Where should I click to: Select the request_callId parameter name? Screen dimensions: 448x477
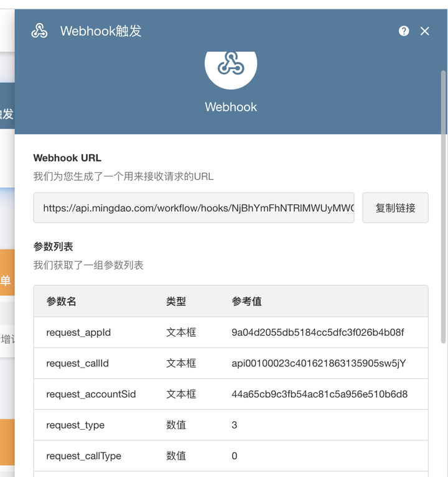[x=77, y=363]
